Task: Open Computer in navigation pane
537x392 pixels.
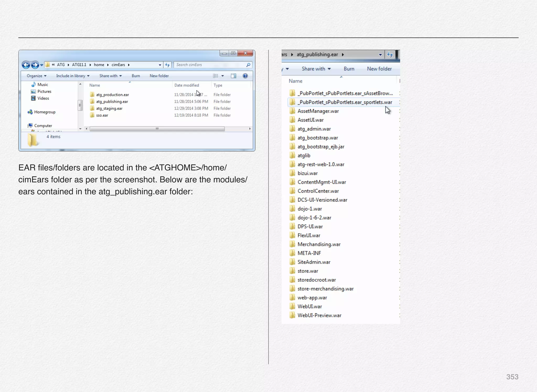Action: [x=40, y=126]
